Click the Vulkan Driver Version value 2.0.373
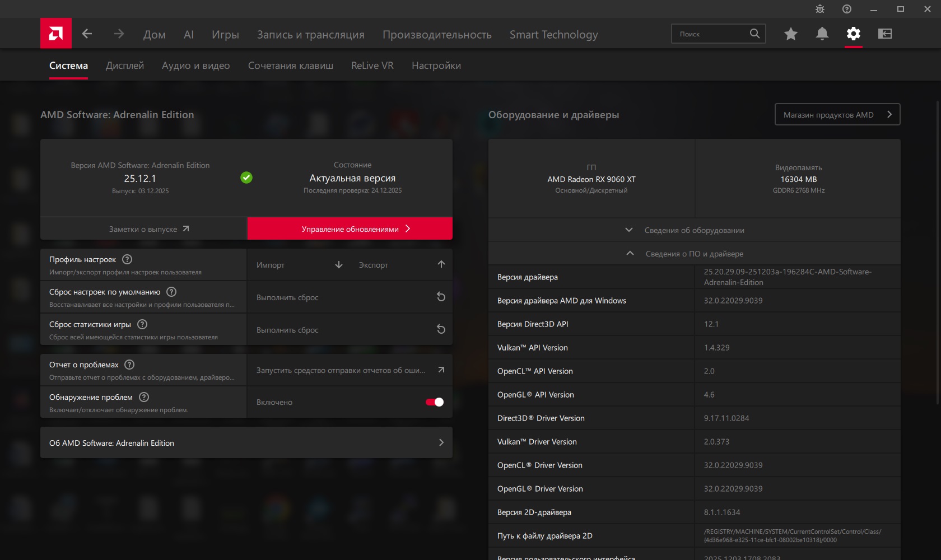 click(716, 441)
